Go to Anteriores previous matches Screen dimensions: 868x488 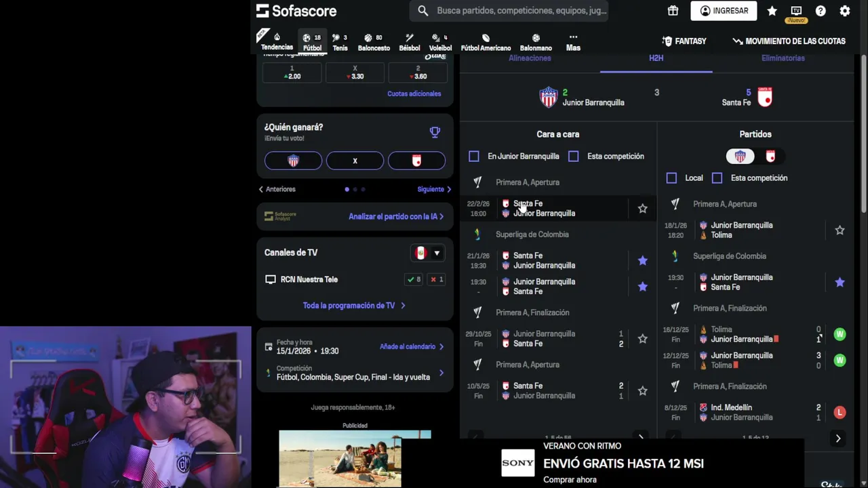[277, 189]
